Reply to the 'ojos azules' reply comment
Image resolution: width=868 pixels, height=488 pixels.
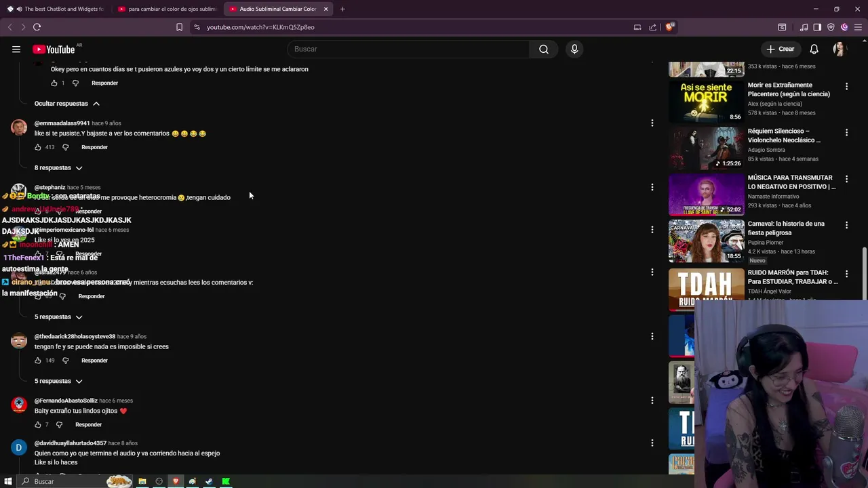point(104,83)
